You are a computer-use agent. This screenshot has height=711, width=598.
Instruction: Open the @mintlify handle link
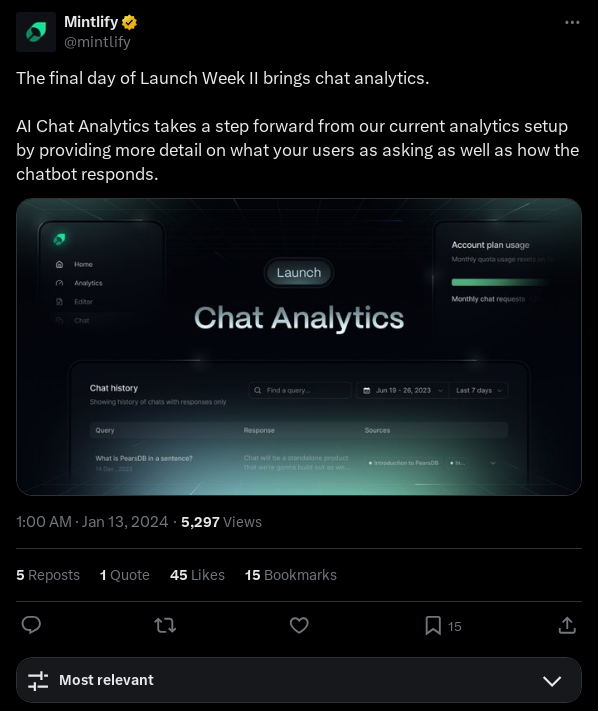97,42
